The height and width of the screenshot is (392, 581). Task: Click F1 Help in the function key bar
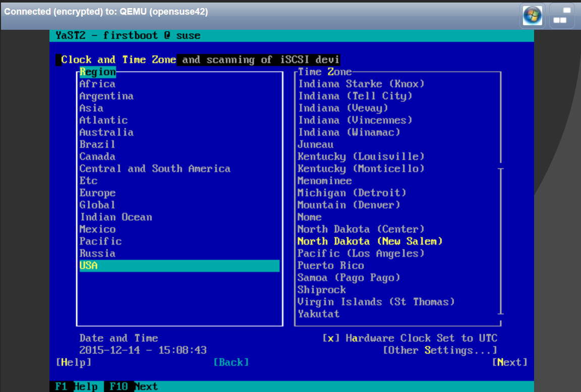76,386
